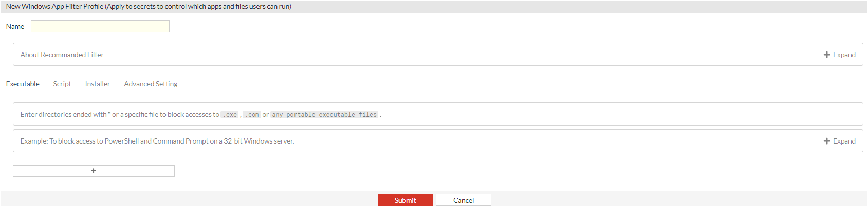This screenshot has width=868, height=213.
Task: Open the PowerShell example panel via its title text
Action: [157, 141]
